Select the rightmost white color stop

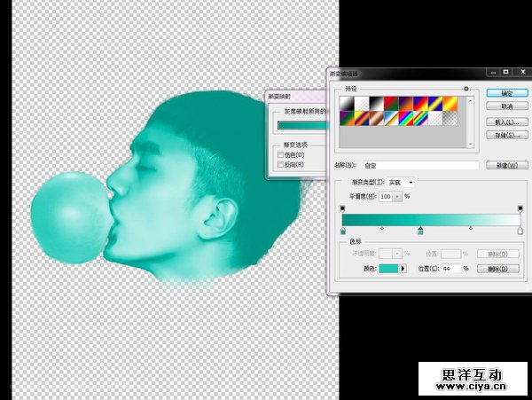pos(520,231)
